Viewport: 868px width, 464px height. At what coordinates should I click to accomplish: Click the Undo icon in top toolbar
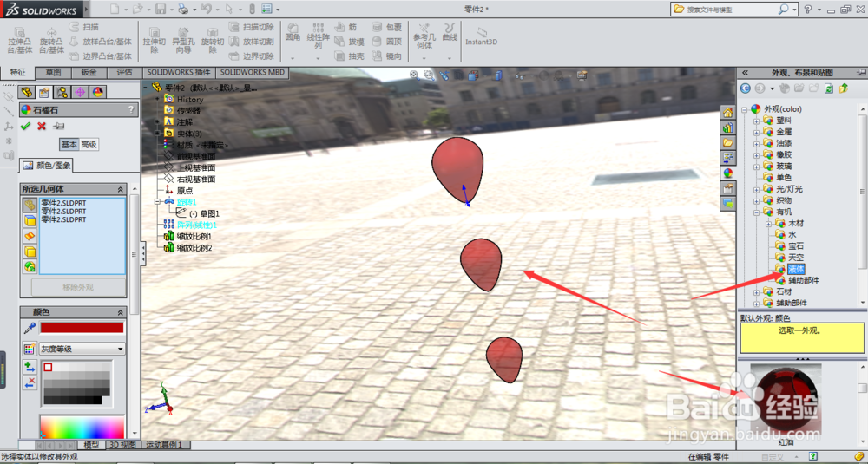206,10
